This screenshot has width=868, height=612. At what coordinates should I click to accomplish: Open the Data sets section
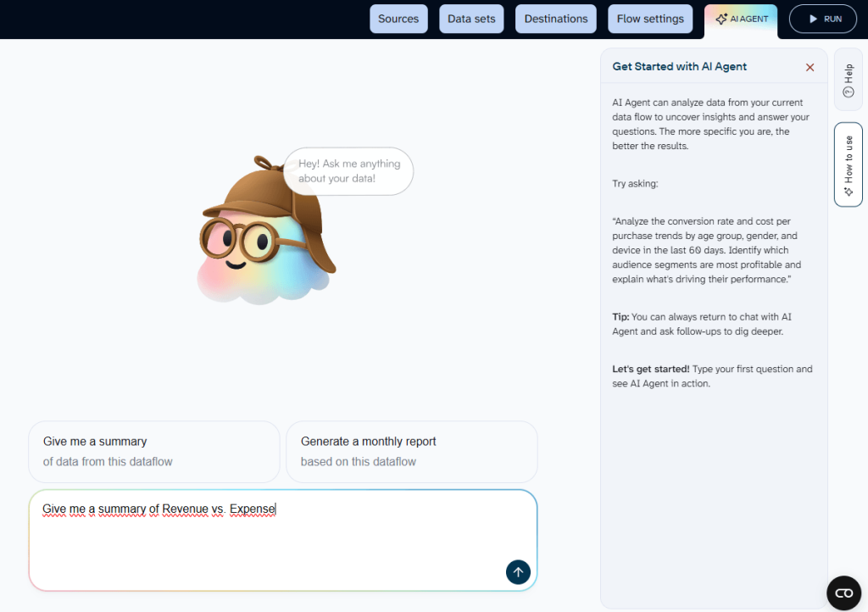coord(471,18)
